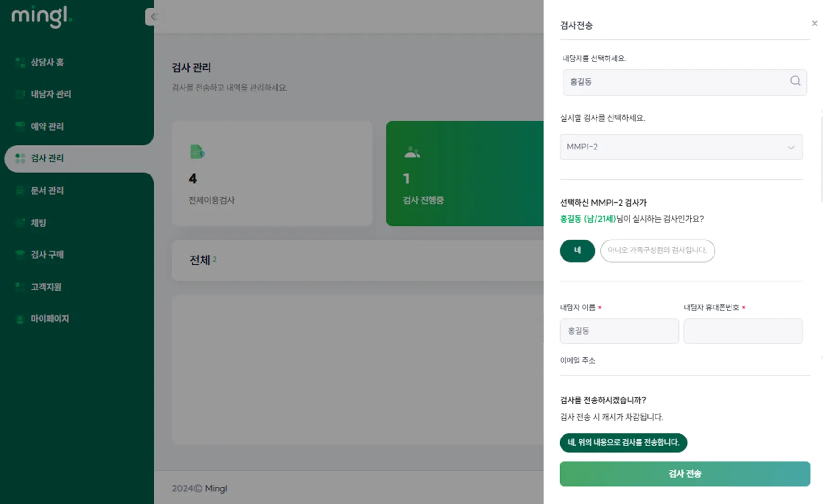Screen dimensions: 823x504
Task: Click the people icon on 검사 진행중 card
Action: pos(412,152)
